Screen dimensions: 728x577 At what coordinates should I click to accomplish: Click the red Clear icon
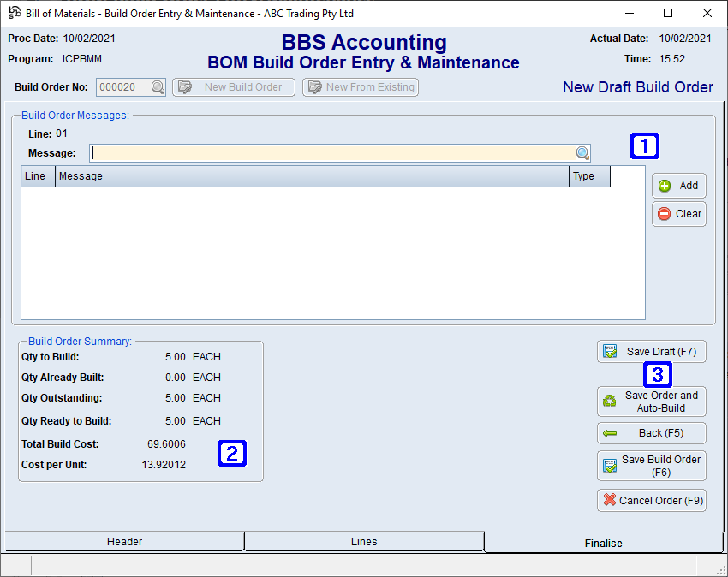pos(665,214)
